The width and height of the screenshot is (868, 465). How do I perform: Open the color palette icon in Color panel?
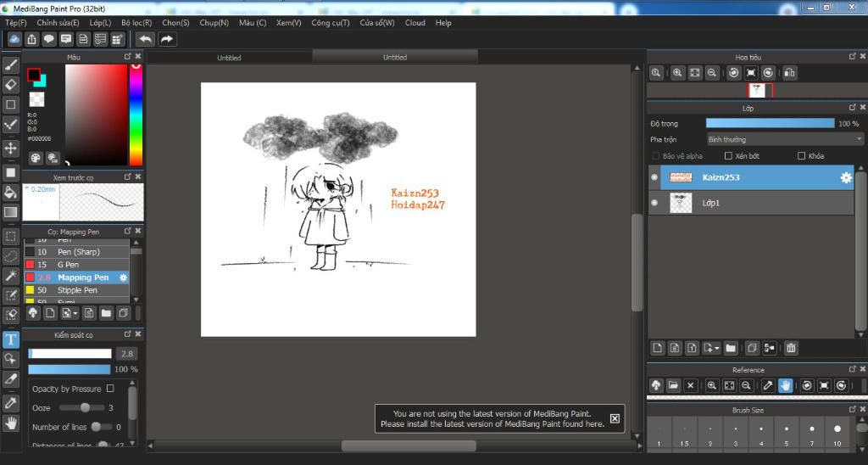click(36, 158)
